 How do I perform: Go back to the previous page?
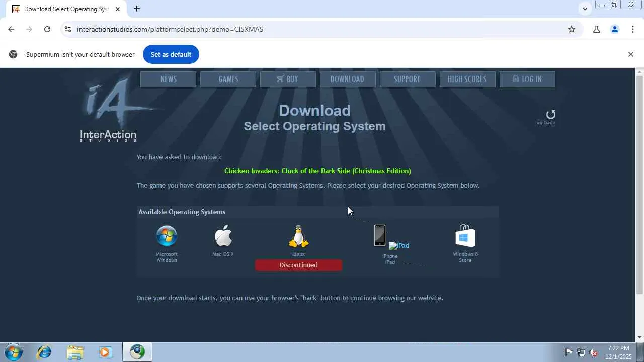(x=11, y=29)
